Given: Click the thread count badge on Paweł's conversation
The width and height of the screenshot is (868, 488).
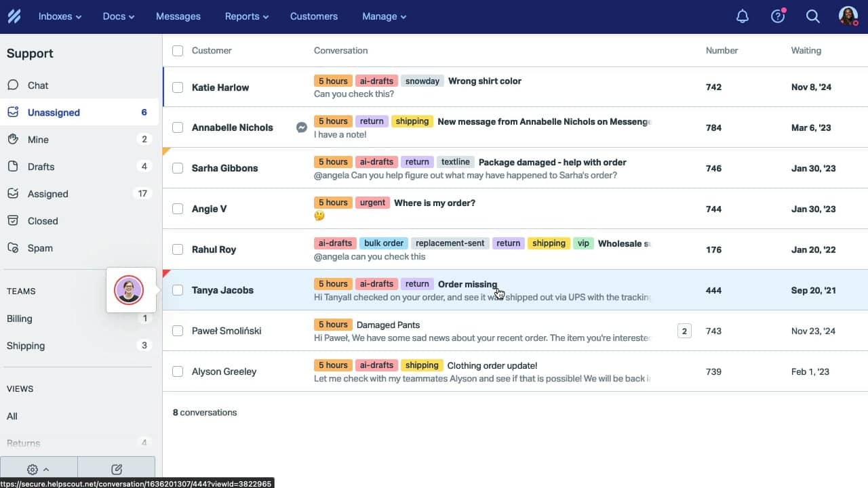Looking at the screenshot, I should point(684,331).
